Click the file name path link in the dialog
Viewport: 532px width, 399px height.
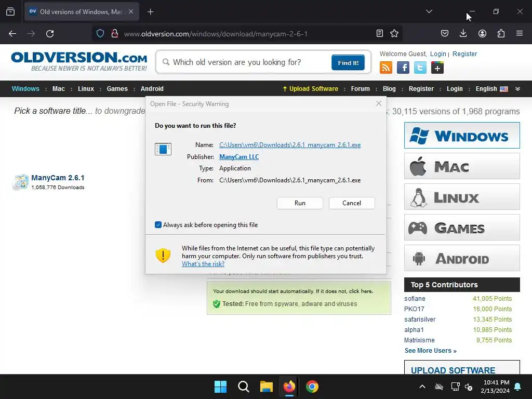290,145
